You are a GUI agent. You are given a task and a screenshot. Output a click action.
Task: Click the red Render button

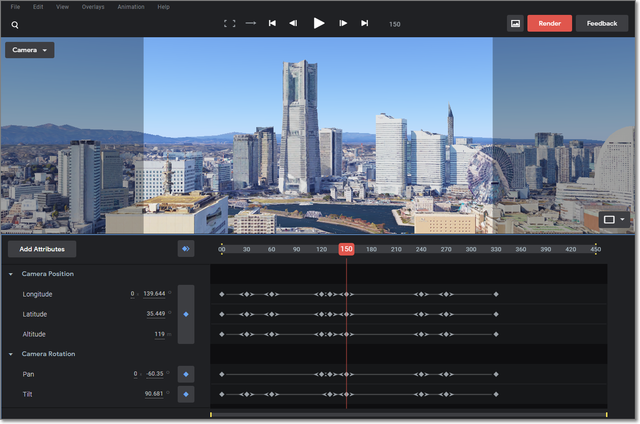pos(549,23)
